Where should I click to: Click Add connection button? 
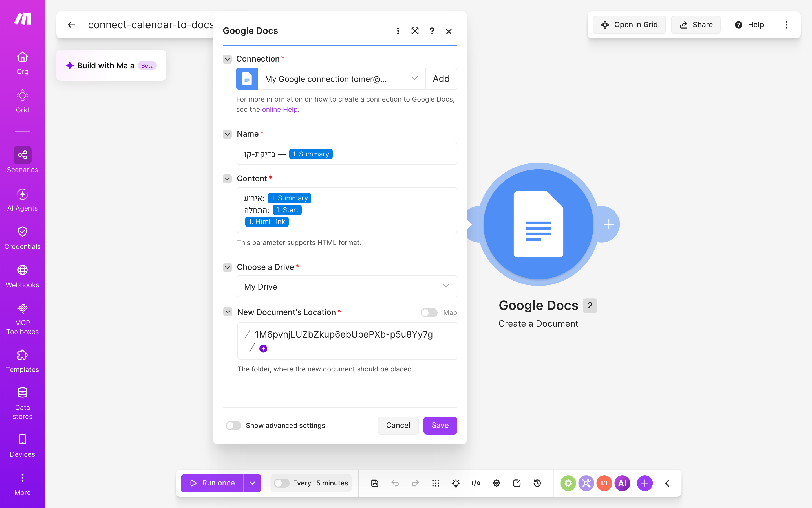click(x=441, y=79)
